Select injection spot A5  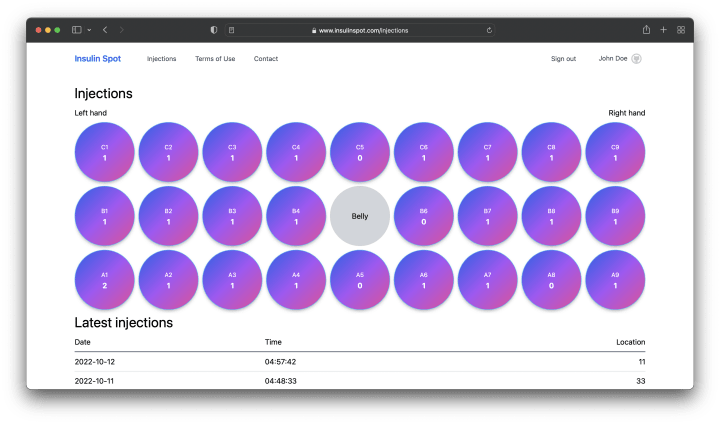360,280
